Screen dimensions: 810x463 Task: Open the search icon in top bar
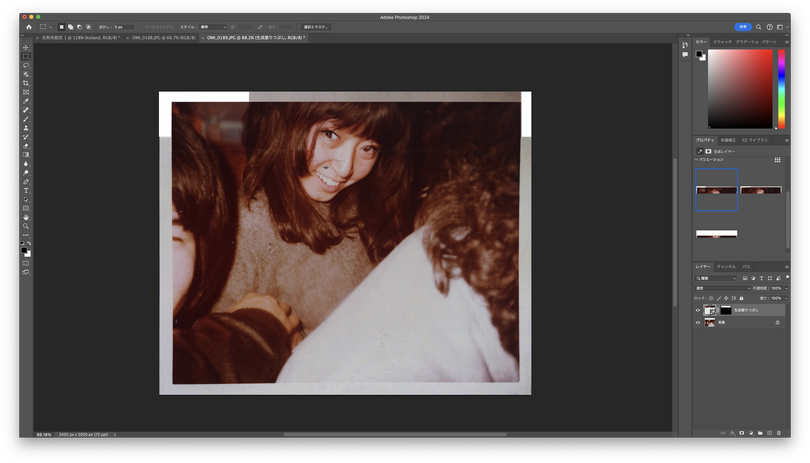click(x=758, y=27)
